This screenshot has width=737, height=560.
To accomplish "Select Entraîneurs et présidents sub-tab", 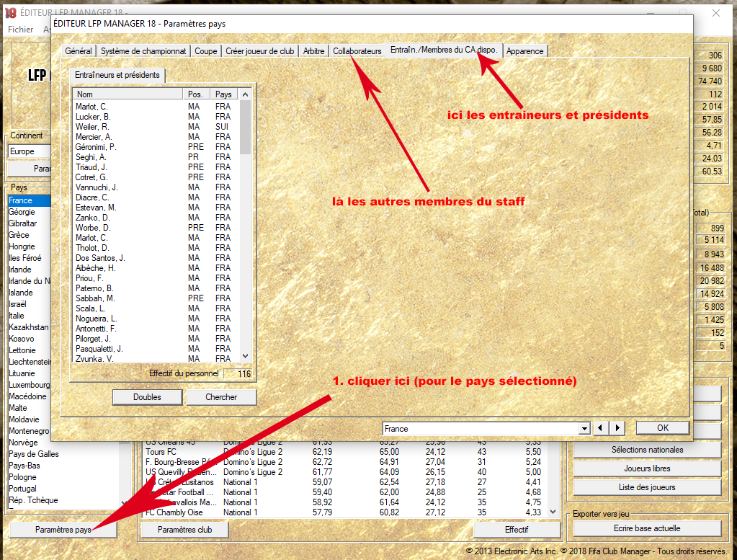I will [x=117, y=75].
